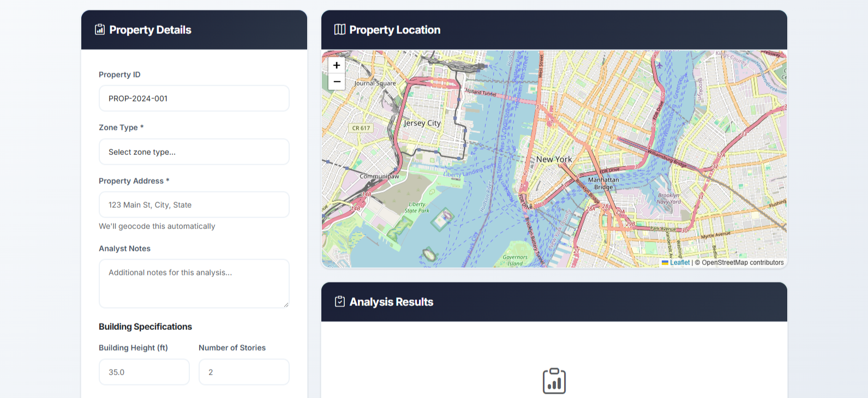
Task: Click Liberty State Park on map
Action: 417,207
